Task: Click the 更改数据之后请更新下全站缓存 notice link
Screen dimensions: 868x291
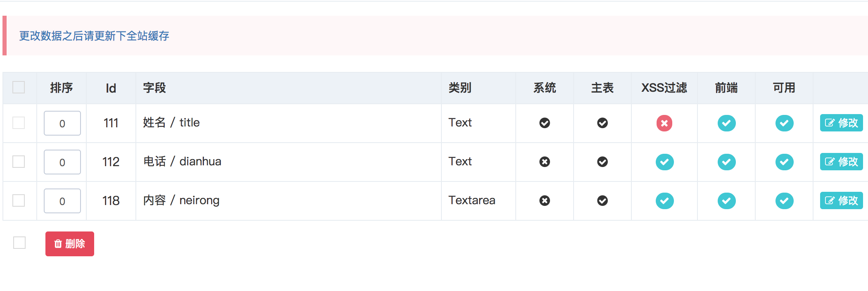Action: coord(94,36)
